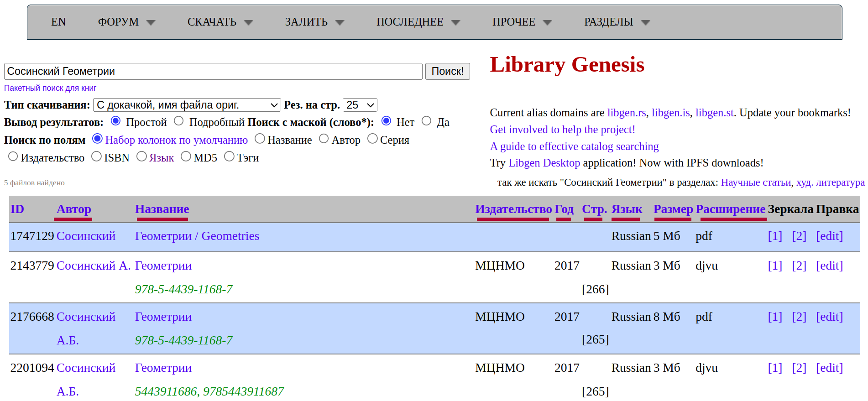Open mirror [1] for row 2143779
868x401 pixels.
(775, 266)
